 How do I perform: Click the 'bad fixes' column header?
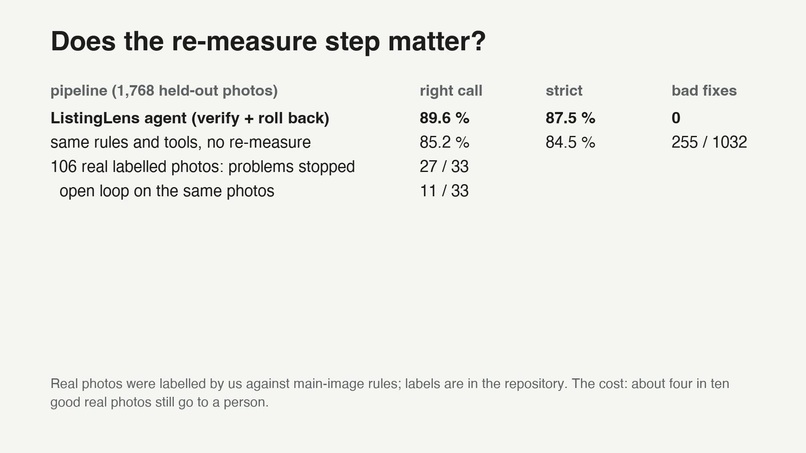click(x=704, y=91)
